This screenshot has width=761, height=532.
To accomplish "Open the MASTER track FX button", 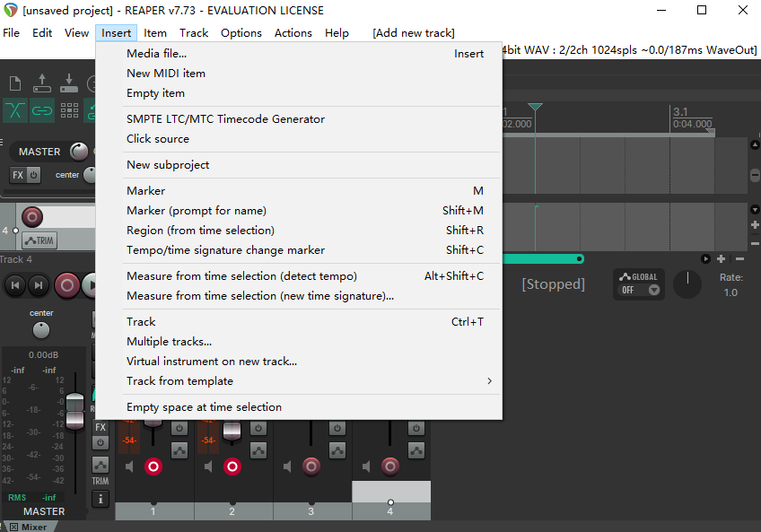I will (17, 175).
